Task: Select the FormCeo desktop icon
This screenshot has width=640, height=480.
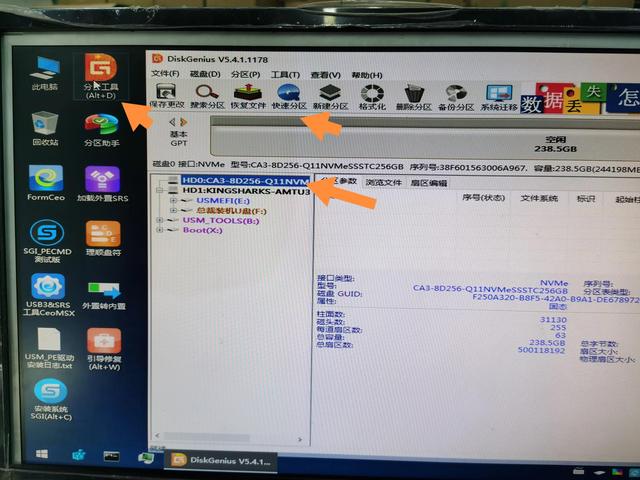Action: tap(46, 183)
